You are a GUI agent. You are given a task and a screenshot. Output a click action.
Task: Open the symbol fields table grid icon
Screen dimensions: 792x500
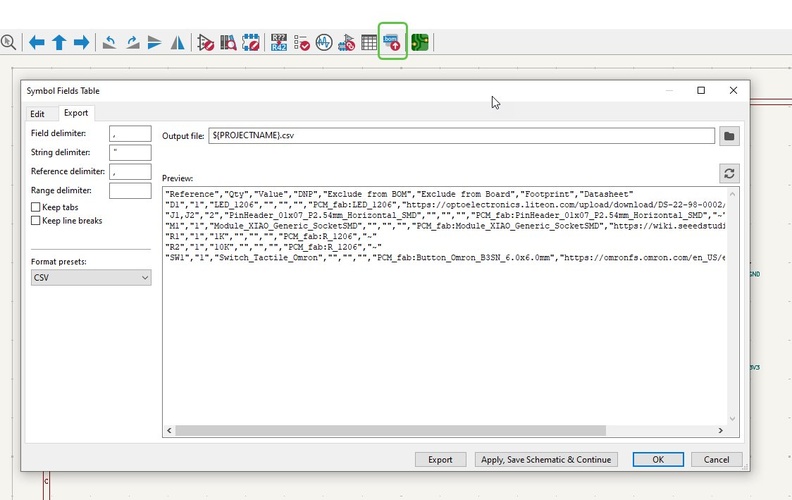369,42
